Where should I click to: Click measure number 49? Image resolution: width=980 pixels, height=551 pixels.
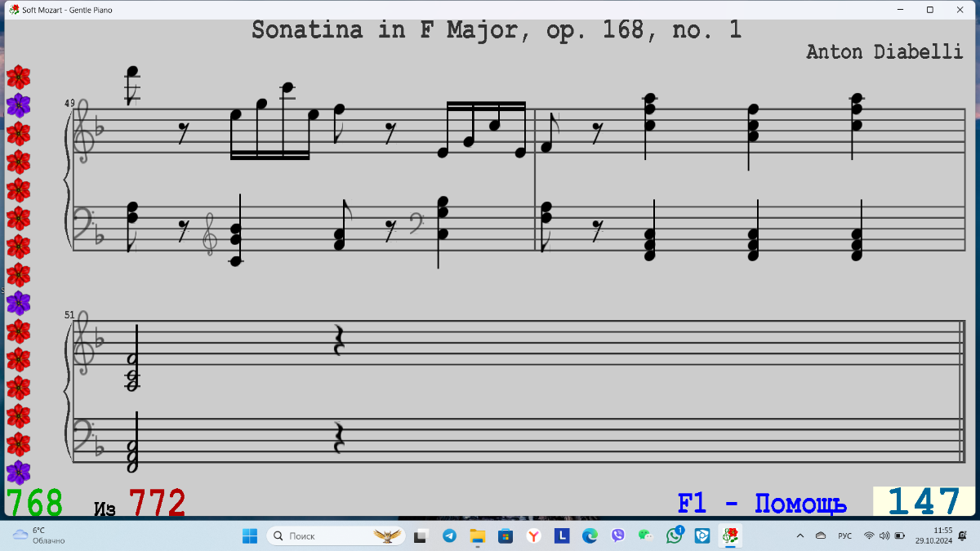pyautogui.click(x=69, y=104)
